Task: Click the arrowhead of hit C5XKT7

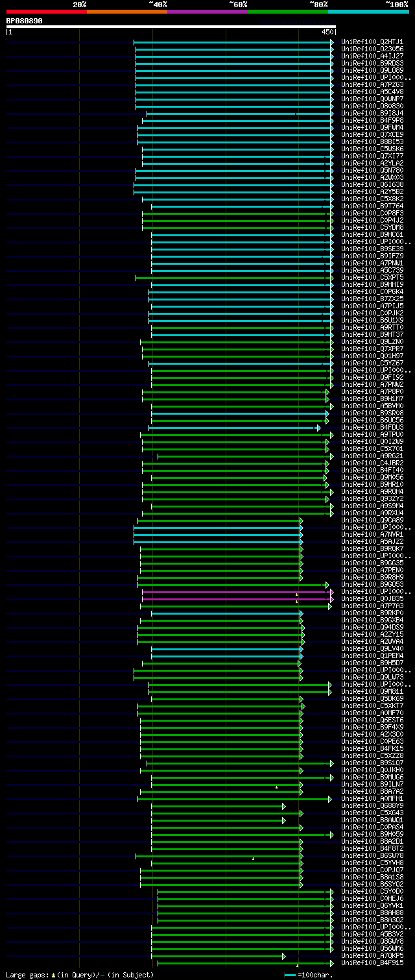Action: (303, 706)
